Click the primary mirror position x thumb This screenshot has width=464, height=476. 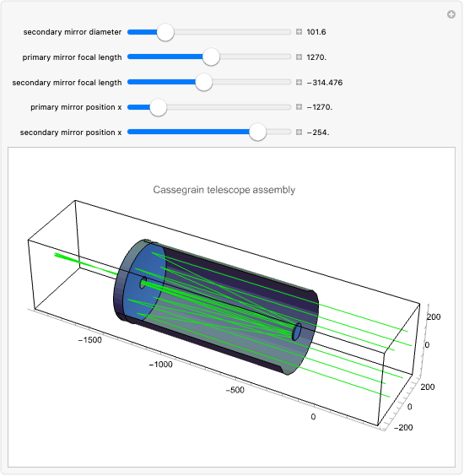click(158, 107)
